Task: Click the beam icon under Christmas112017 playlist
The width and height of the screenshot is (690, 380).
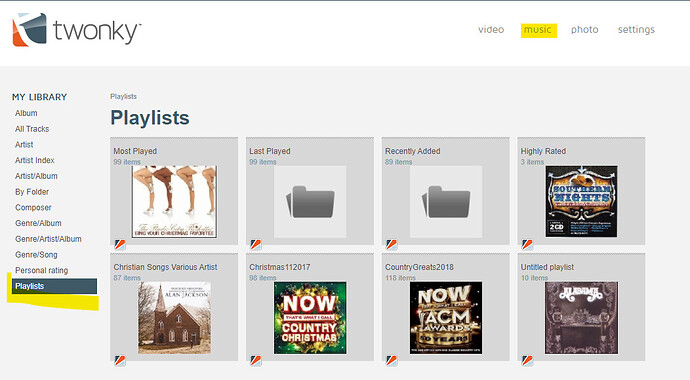Action: [x=256, y=361]
